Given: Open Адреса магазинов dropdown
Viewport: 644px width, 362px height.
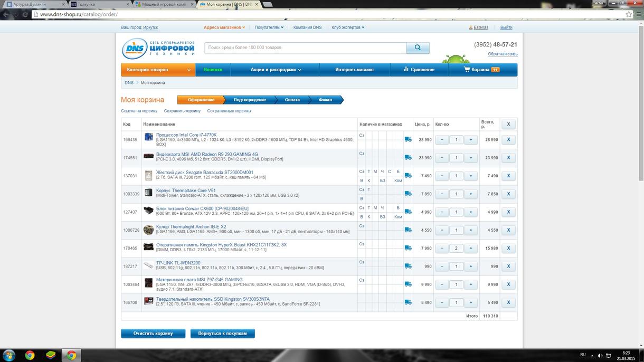Looking at the screenshot, I should pyautogui.click(x=224, y=27).
